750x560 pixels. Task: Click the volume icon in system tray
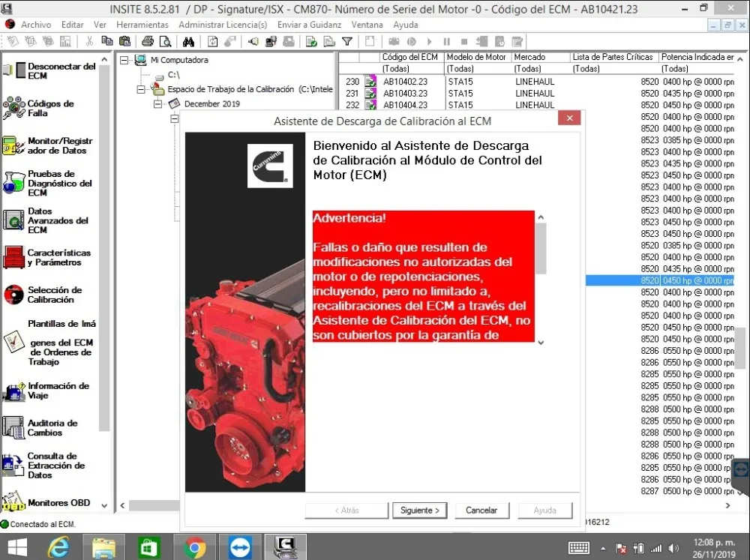(x=673, y=549)
